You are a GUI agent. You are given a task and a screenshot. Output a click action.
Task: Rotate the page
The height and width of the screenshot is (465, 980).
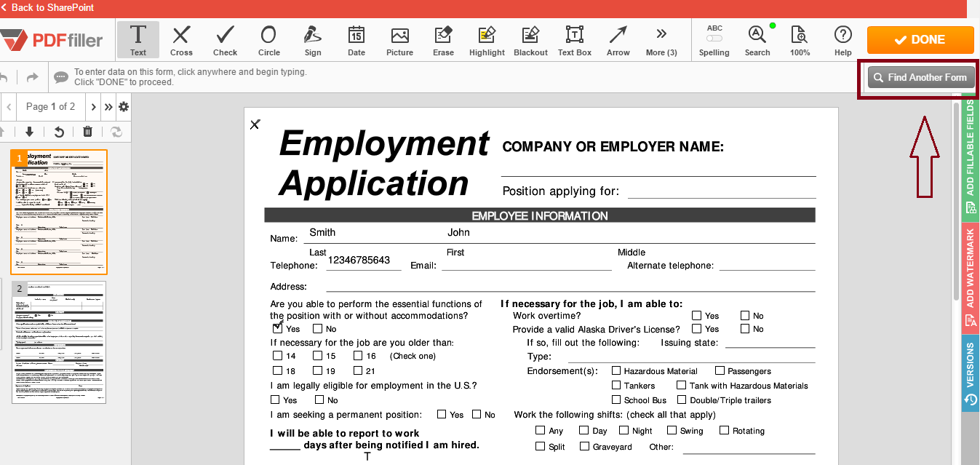click(x=59, y=132)
